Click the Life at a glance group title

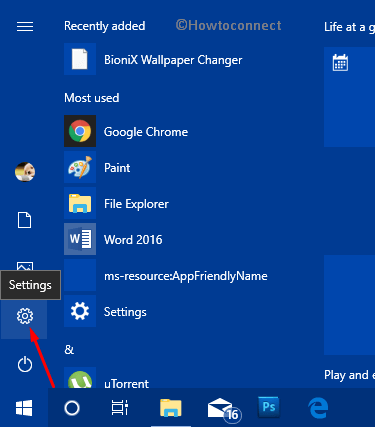click(349, 27)
